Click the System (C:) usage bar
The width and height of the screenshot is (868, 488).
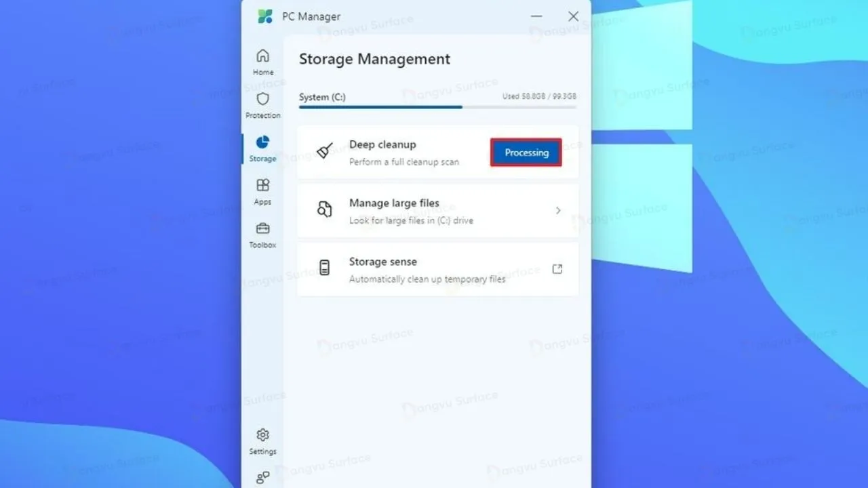(438, 107)
